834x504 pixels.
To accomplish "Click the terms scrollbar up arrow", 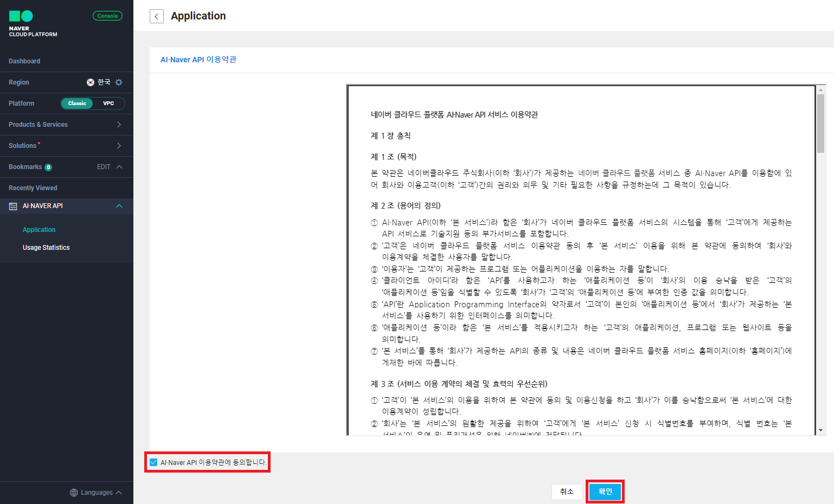I will coord(821,90).
